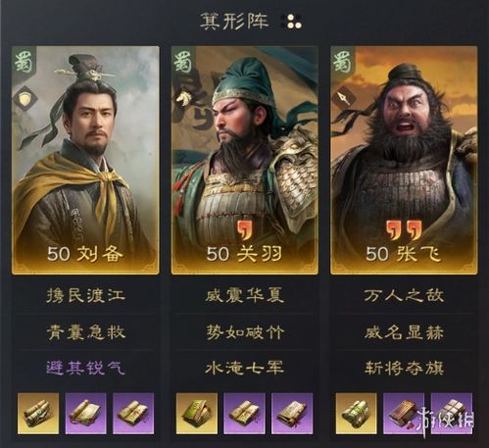
Task: Open Liu Bei's gold scroll item slot
Action: (x=38, y=414)
